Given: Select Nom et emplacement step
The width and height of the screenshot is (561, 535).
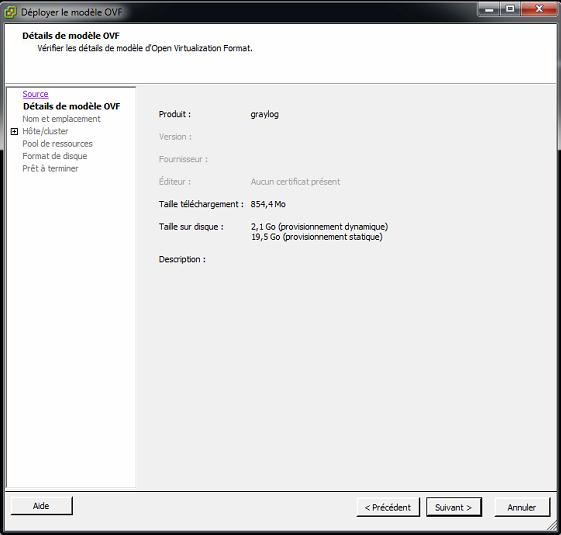Looking at the screenshot, I should [62, 119].
